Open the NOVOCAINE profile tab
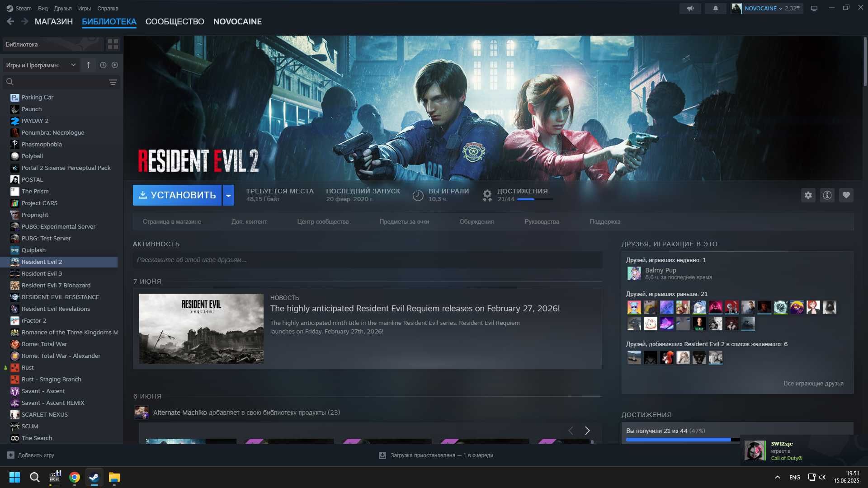 [x=238, y=22]
